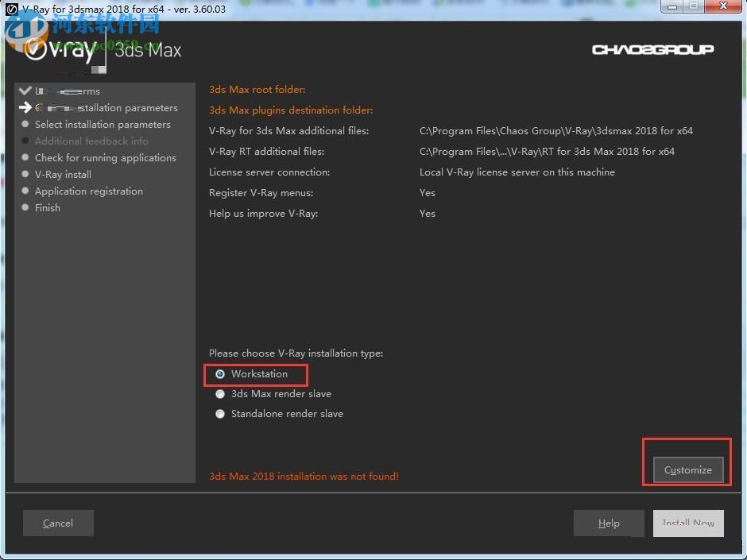Screen dimensions: 747x560
Task: Click 'Please choose V-Ray installation type:' text
Action: pos(296,353)
